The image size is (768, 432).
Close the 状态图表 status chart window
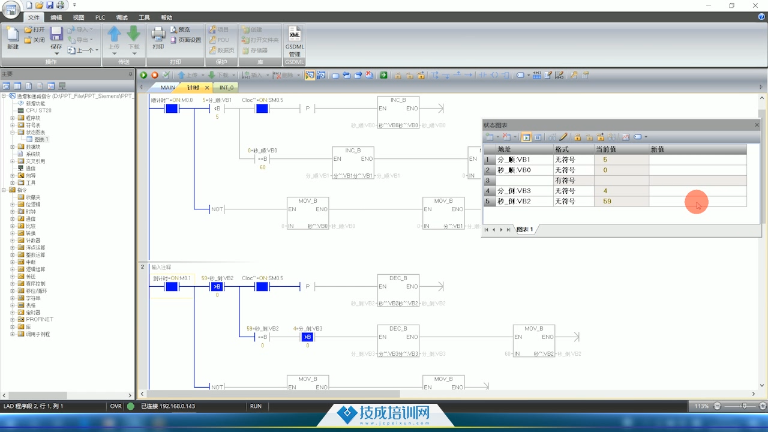click(757, 125)
